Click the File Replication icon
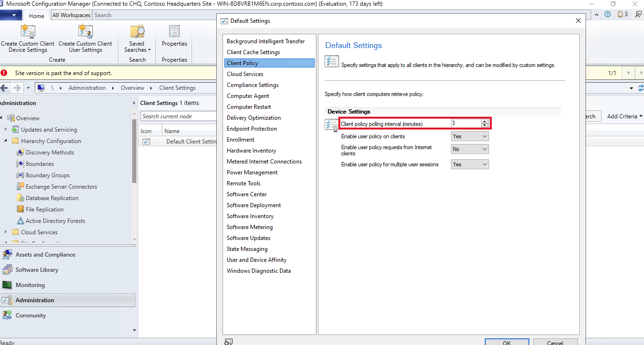The width and height of the screenshot is (644, 345). click(20, 210)
